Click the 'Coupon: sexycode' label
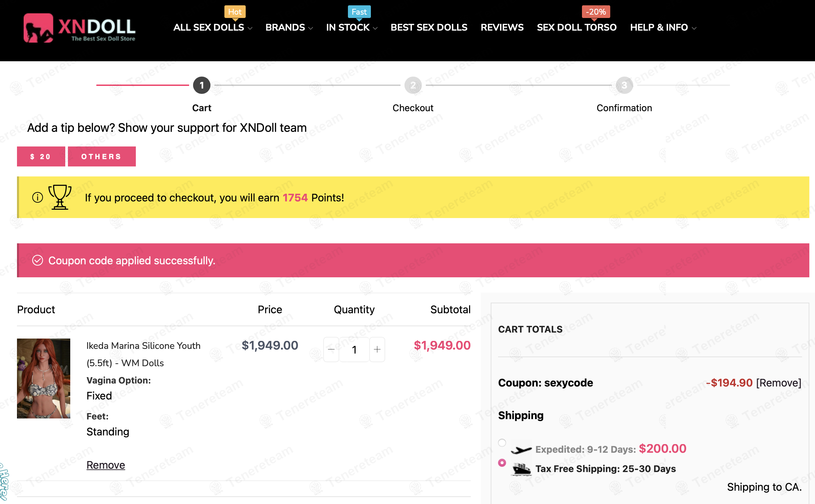Viewport: 815px width, 504px height. click(545, 383)
